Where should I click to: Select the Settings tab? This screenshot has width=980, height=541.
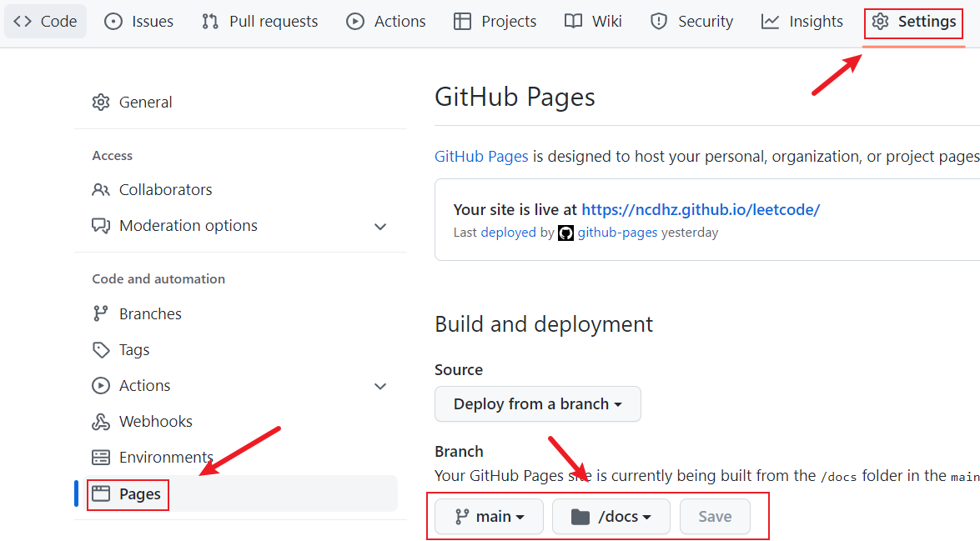[914, 21]
